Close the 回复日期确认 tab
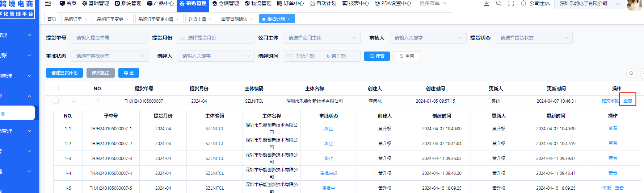This screenshot has height=193, width=644. pyautogui.click(x=251, y=19)
